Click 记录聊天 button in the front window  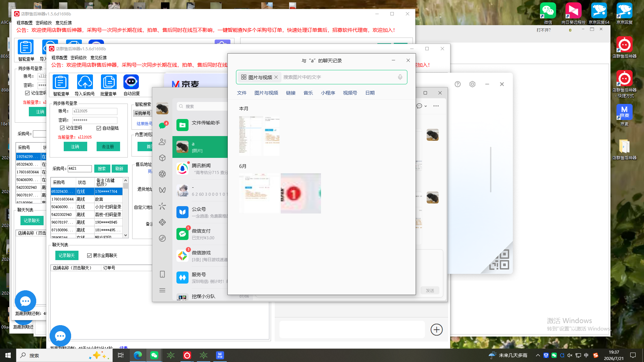pyautogui.click(x=67, y=255)
